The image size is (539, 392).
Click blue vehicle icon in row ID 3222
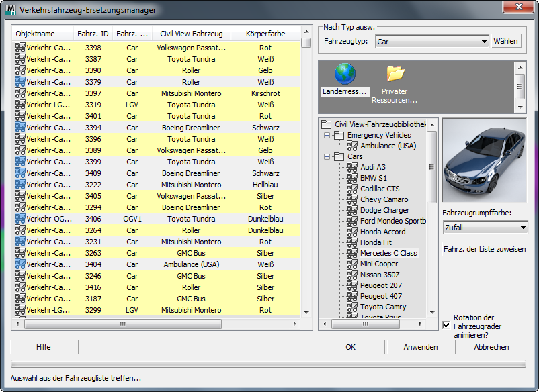pos(20,184)
